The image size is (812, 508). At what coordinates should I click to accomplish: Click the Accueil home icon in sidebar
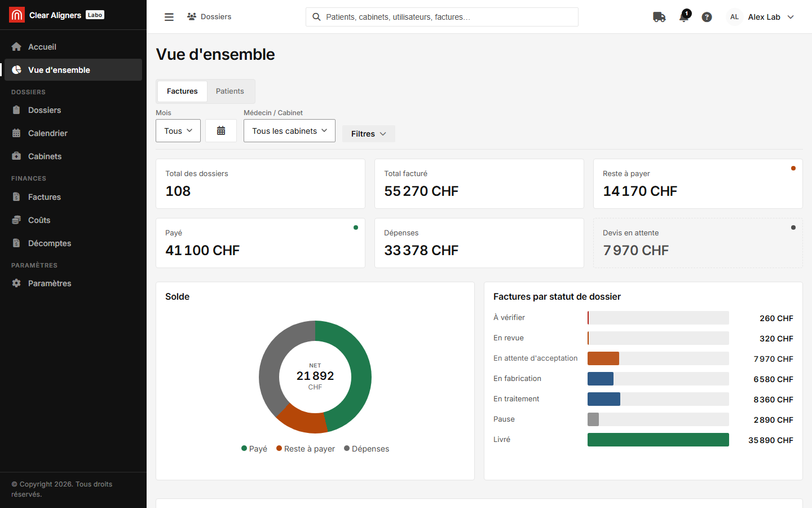[16, 47]
